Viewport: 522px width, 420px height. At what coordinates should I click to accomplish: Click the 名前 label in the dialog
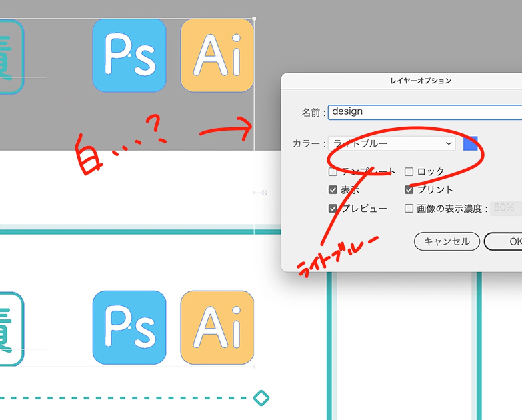[311, 112]
